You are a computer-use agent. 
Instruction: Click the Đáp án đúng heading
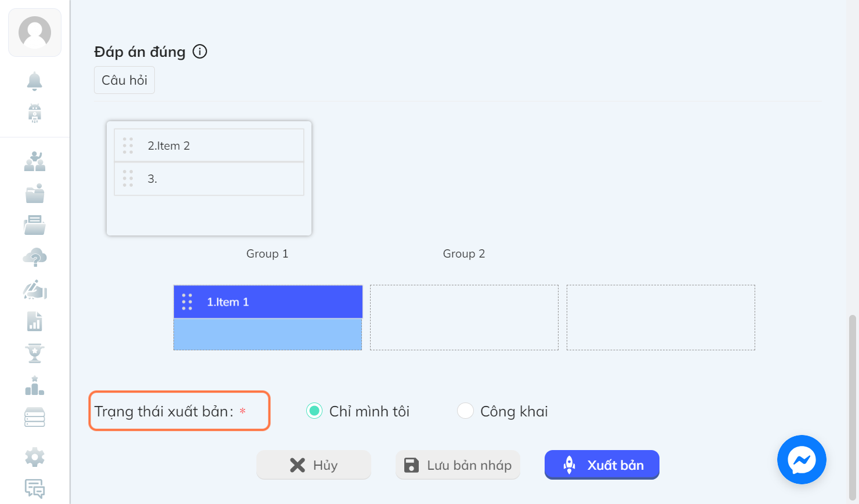tap(140, 52)
